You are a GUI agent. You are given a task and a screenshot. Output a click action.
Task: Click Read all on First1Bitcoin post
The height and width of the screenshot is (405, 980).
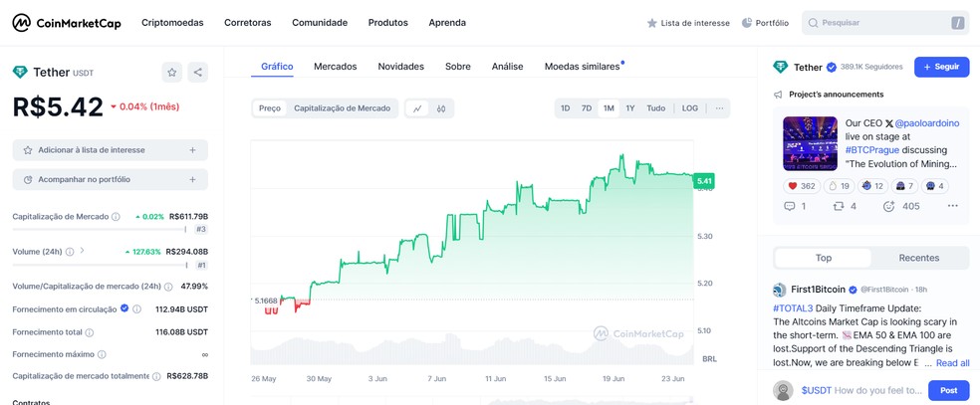coord(952,363)
